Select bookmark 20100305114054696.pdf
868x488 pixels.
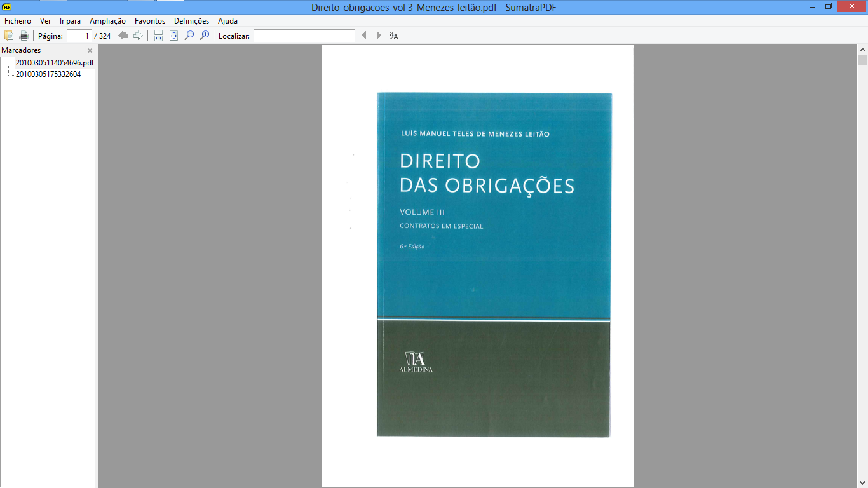tap(55, 63)
